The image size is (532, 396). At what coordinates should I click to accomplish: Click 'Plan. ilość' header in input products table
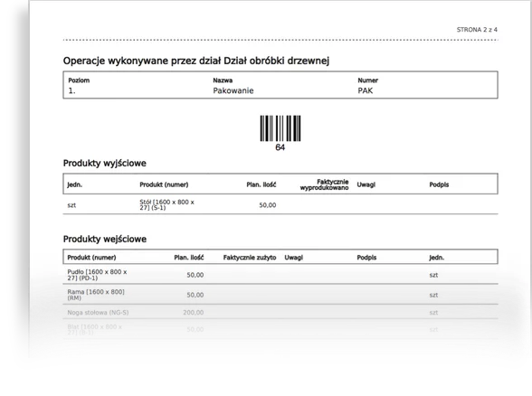click(188, 258)
